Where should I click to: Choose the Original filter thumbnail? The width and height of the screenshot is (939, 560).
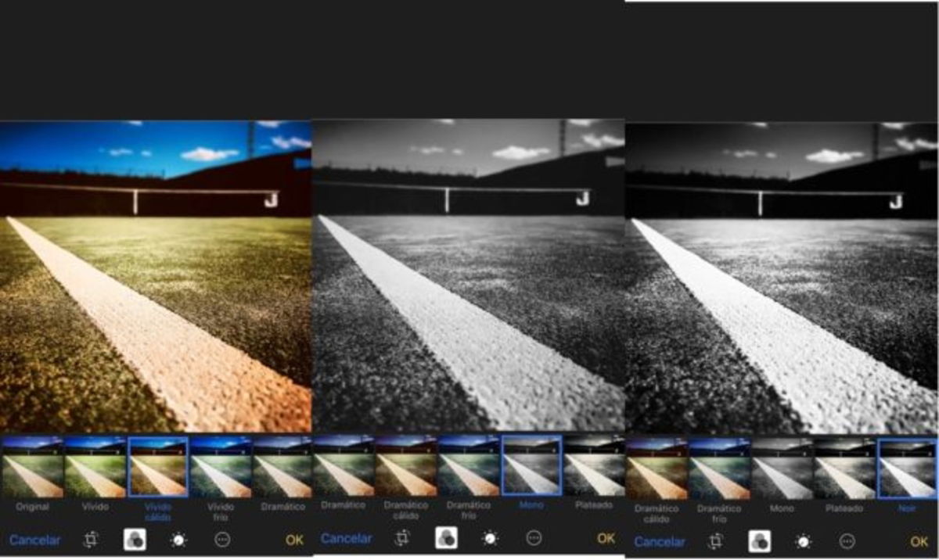(32, 467)
